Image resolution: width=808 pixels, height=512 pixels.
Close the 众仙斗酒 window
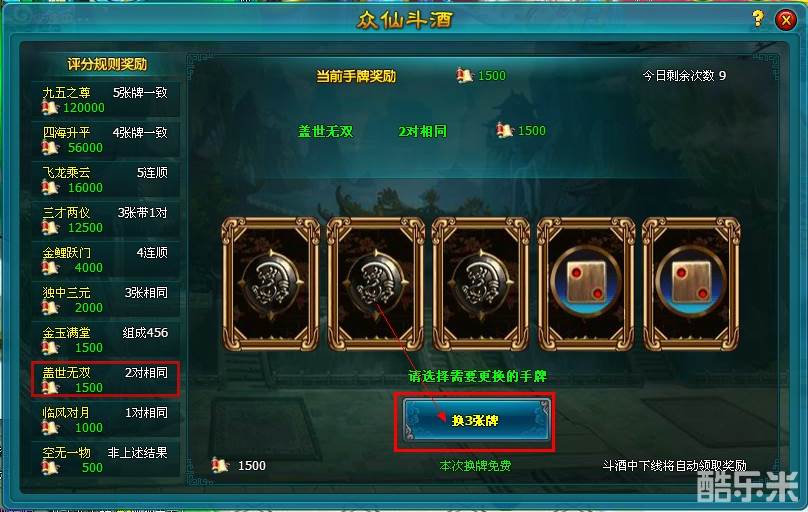coord(786,20)
